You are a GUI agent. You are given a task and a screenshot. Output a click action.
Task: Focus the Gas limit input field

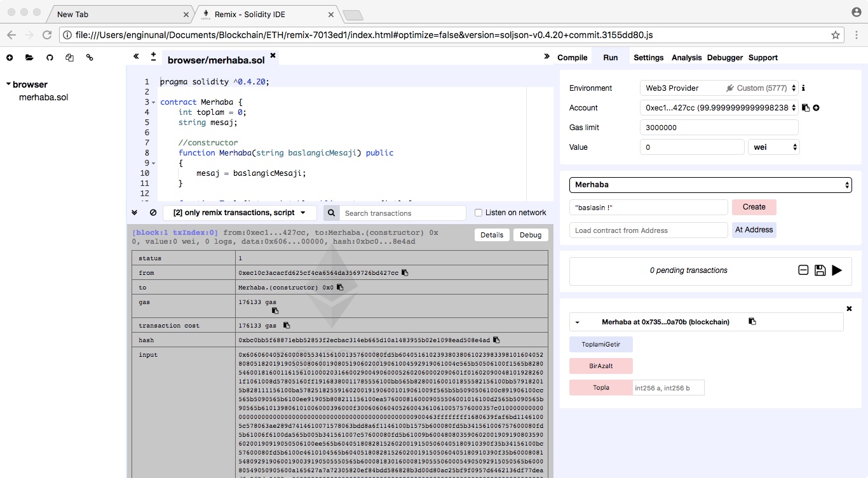[x=719, y=128]
